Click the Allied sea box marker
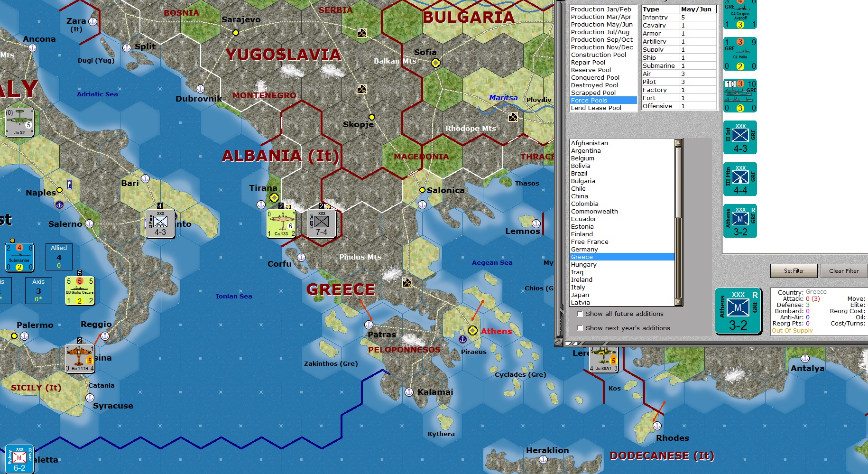This screenshot has height=474, width=868. pyautogui.click(x=59, y=257)
